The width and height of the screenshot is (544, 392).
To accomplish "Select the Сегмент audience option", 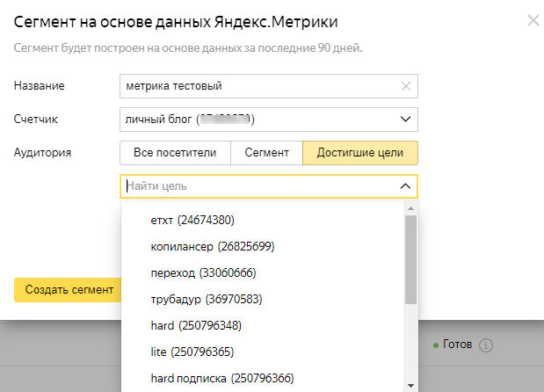I will click(266, 152).
